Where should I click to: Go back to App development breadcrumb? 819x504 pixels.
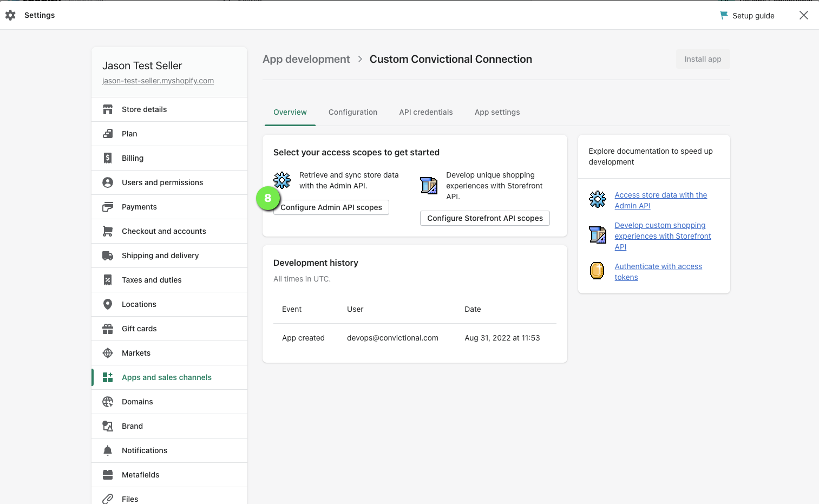(306, 59)
